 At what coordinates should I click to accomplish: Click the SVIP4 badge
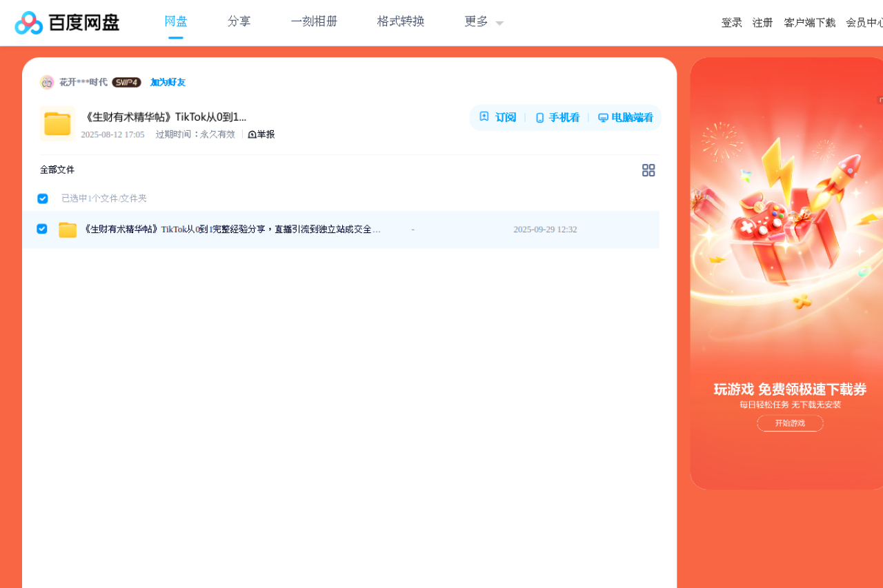pos(127,81)
